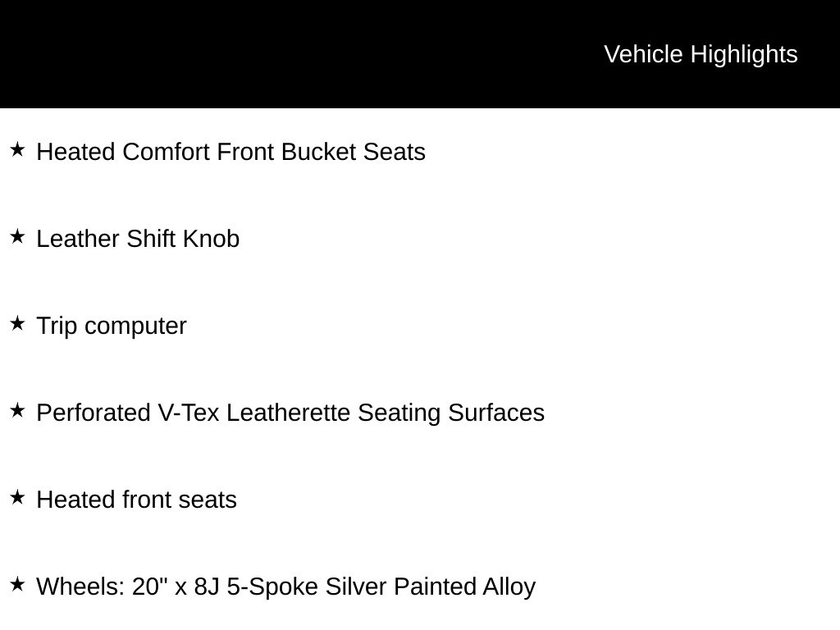Select the Heated Comfort Front Bucket Seats text
Screen dimensions: 840x630
[231, 152]
